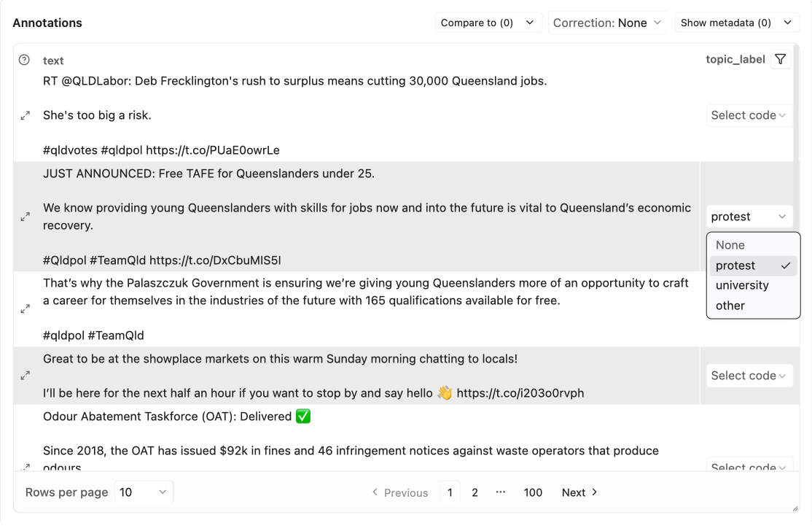
Task: Choose university in the code options list
Action: pos(753,285)
